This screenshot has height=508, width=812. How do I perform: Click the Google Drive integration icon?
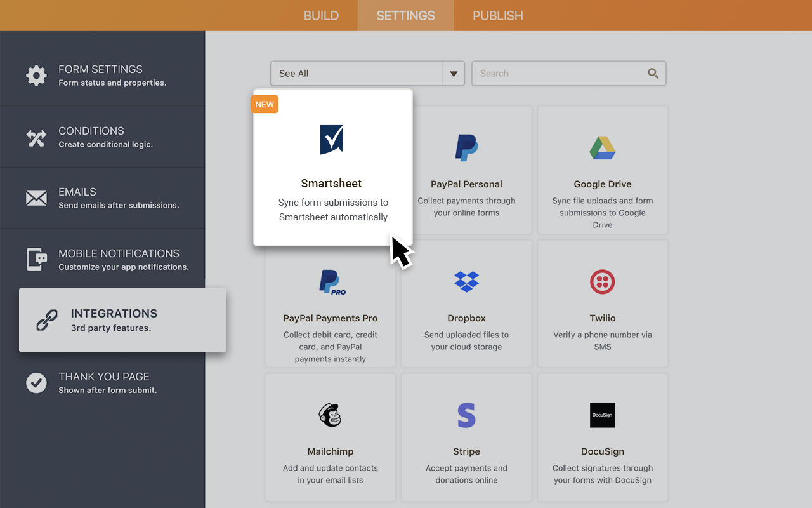click(x=602, y=147)
